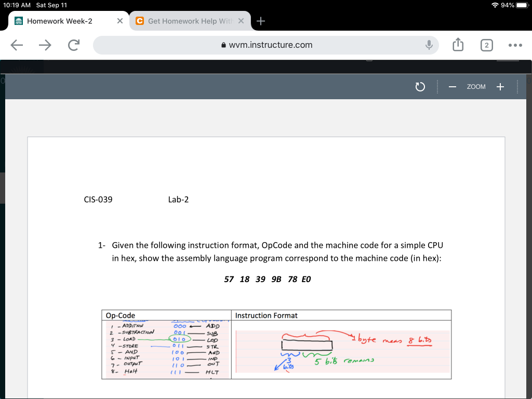Go forward with the forward arrow
Image resolution: width=532 pixels, height=399 pixels.
(45, 45)
